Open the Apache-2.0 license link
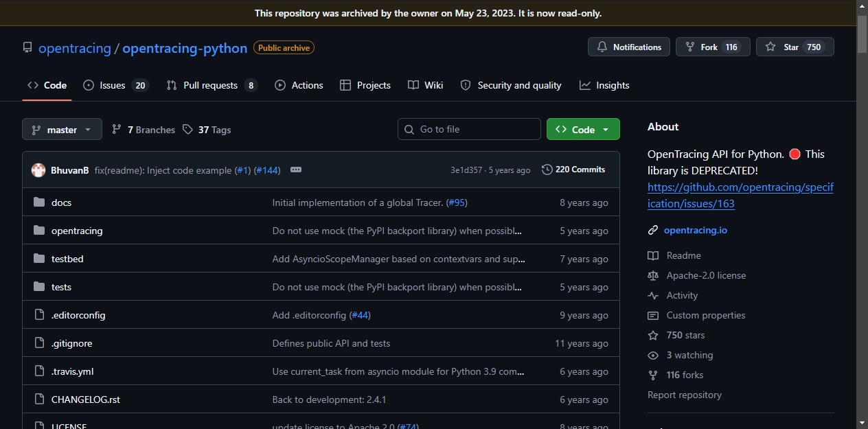The image size is (868, 429). point(706,275)
